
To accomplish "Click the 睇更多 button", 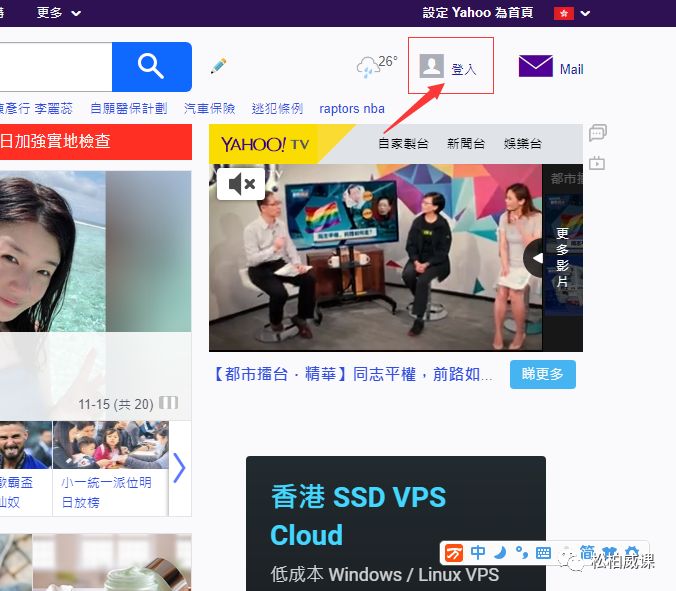I will click(543, 374).
